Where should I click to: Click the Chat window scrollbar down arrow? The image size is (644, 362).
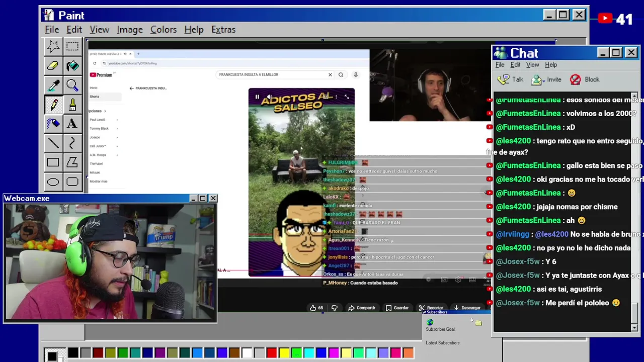[x=634, y=328]
